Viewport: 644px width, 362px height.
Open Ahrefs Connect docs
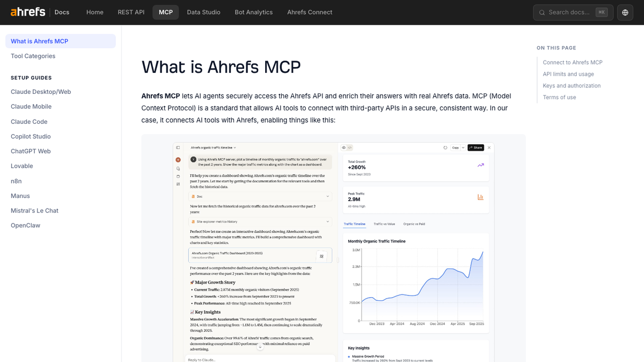point(310,12)
